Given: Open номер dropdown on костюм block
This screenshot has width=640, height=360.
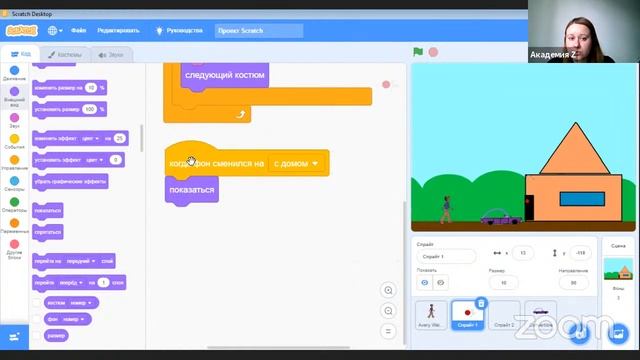Looking at the screenshot, I should pyautogui.click(x=80, y=303).
